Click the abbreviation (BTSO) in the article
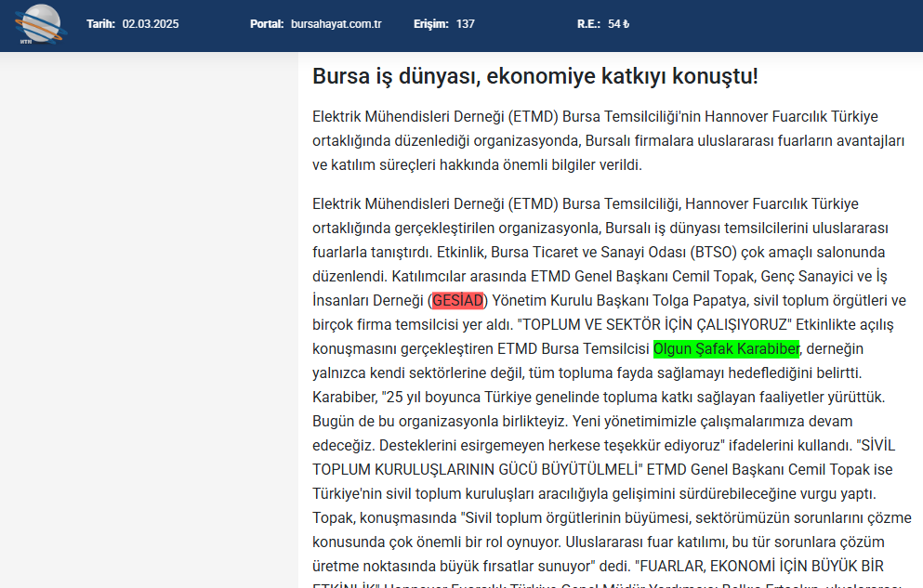Image resolution: width=923 pixels, height=588 pixels. (714, 253)
